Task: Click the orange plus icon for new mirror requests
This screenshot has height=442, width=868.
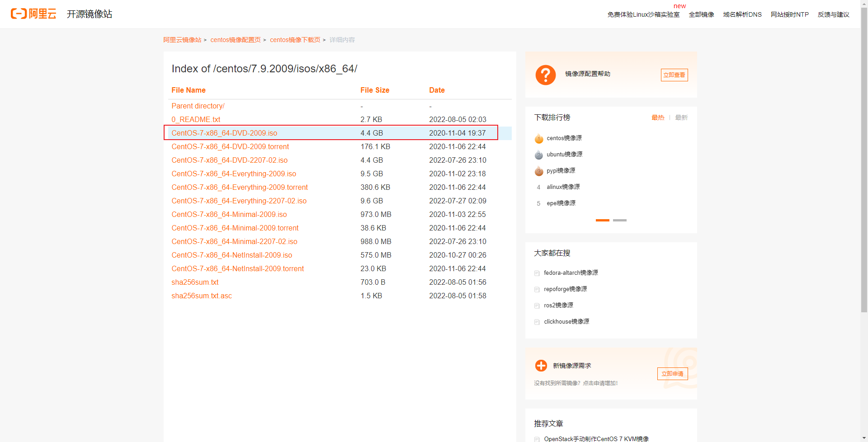Action: point(541,366)
